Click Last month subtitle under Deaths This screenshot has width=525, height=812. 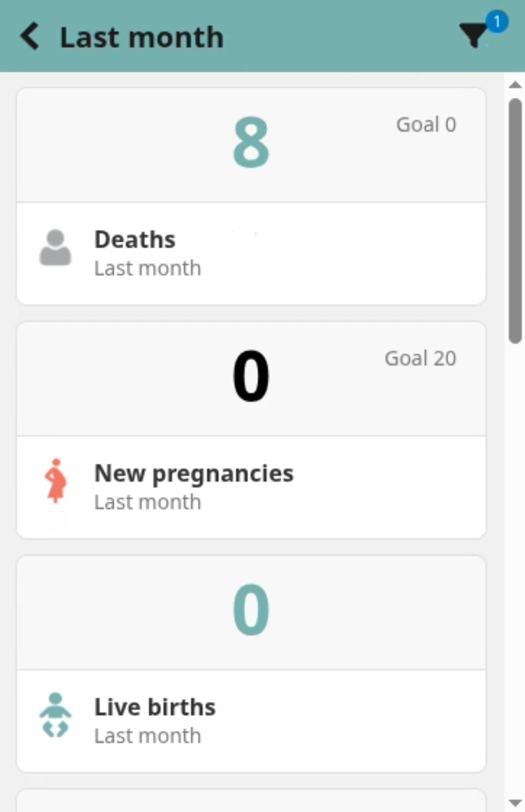[x=148, y=268]
